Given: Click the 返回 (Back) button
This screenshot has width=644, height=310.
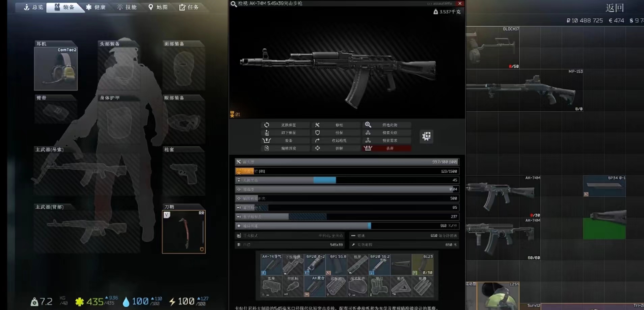Looking at the screenshot, I should [614, 8].
